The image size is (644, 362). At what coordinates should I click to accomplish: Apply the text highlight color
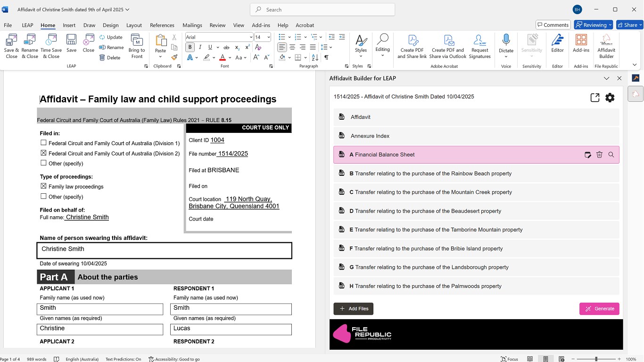(x=206, y=58)
